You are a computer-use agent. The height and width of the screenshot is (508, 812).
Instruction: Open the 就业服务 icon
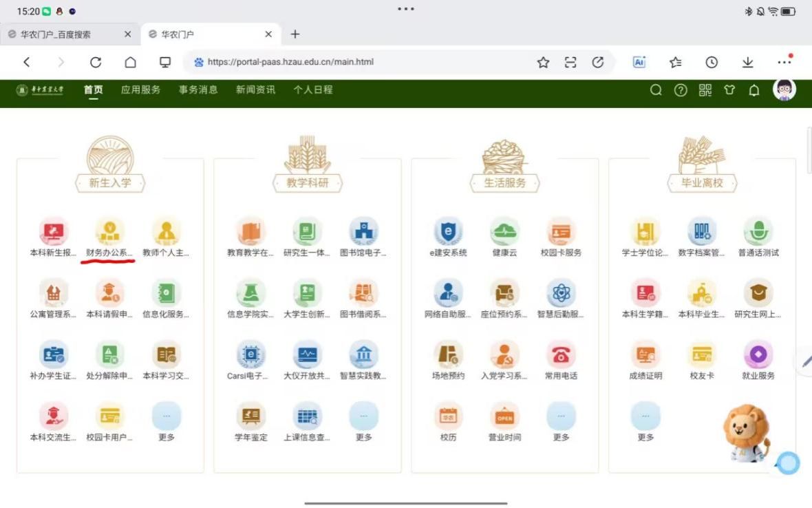(x=758, y=355)
